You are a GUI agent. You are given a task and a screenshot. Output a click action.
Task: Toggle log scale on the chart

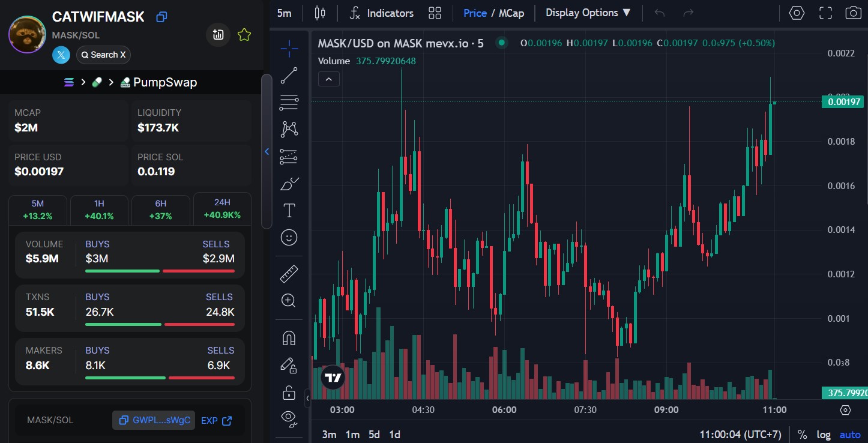(x=824, y=435)
